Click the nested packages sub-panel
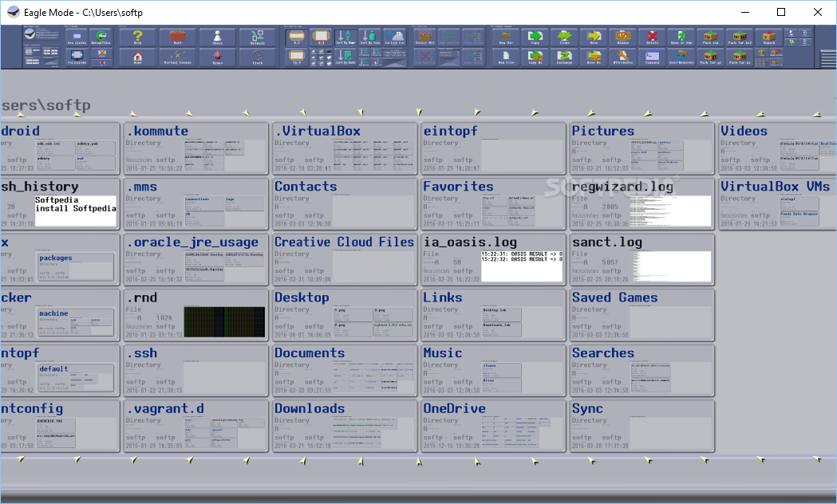Screen dimensions: 837x504 pos(75,267)
